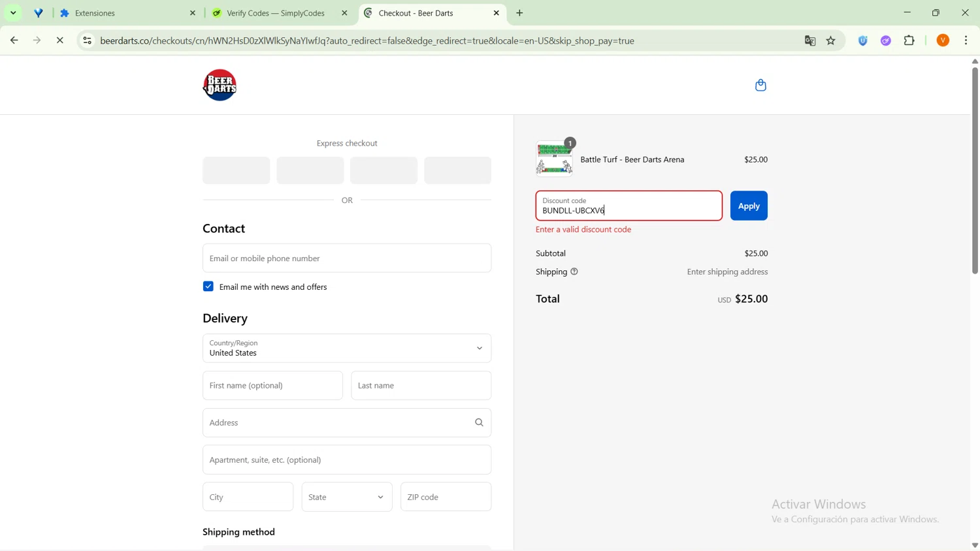The height and width of the screenshot is (551, 980).
Task: Click the Discount code input field
Action: click(x=629, y=206)
